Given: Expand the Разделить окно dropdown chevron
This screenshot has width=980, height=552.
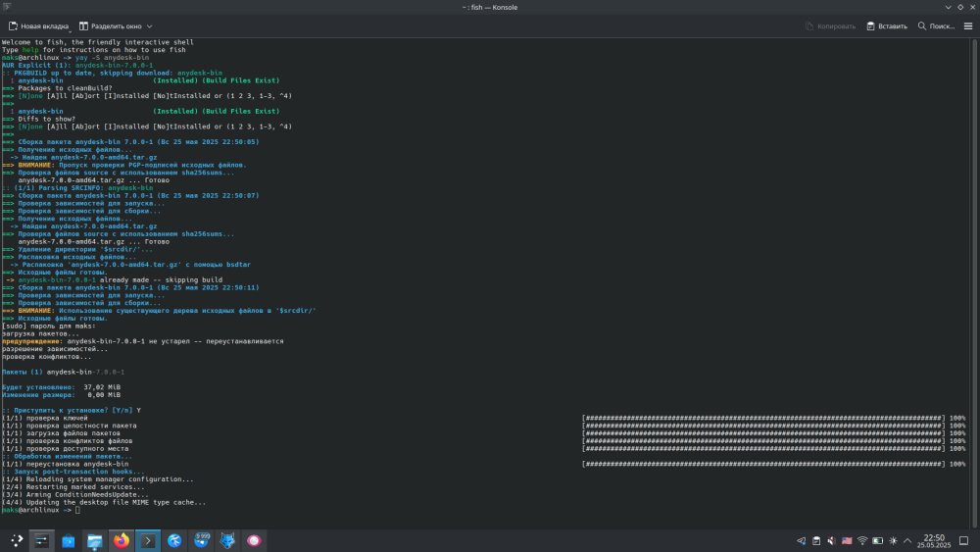Looking at the screenshot, I should point(149,26).
